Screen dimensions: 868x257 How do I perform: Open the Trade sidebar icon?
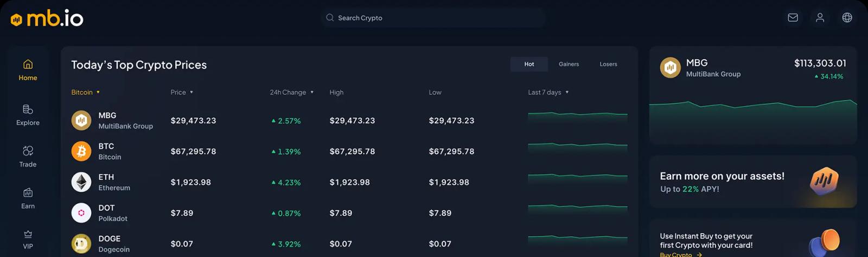(x=28, y=156)
